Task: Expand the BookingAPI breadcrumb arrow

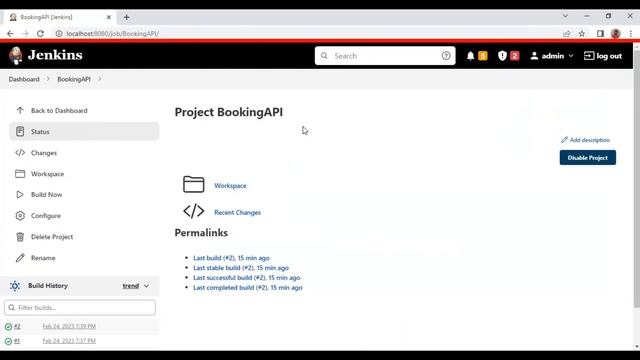Action: 100,79
